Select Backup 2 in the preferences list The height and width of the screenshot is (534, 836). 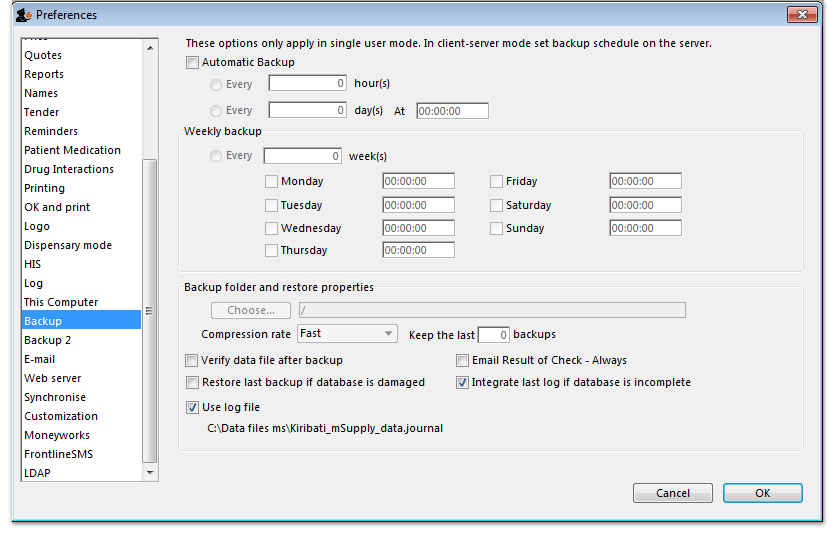pos(47,340)
